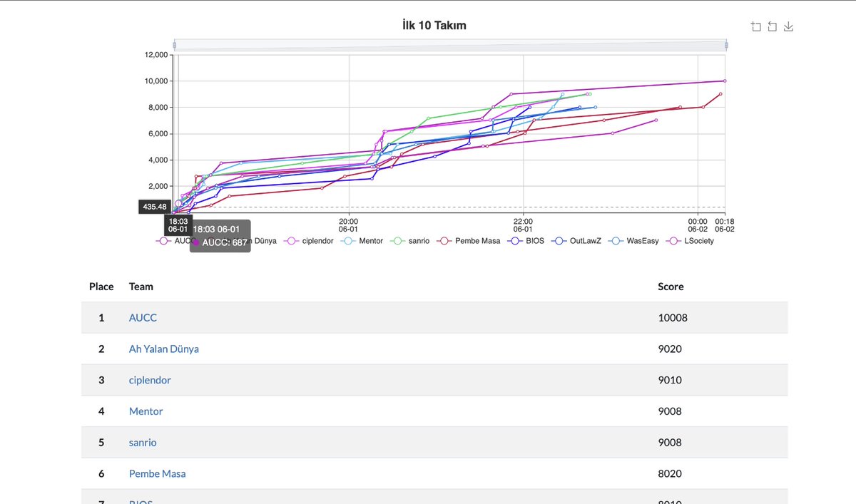This screenshot has width=856, height=504.
Task: Open the Mentor team link
Action: pyautogui.click(x=146, y=411)
